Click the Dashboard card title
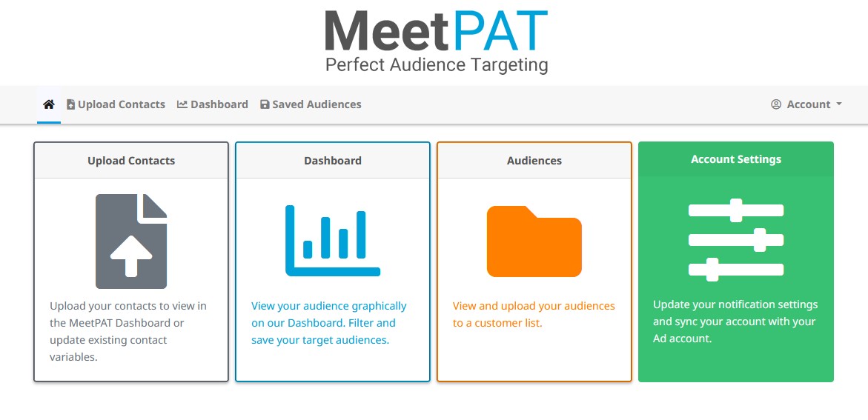 coord(333,161)
